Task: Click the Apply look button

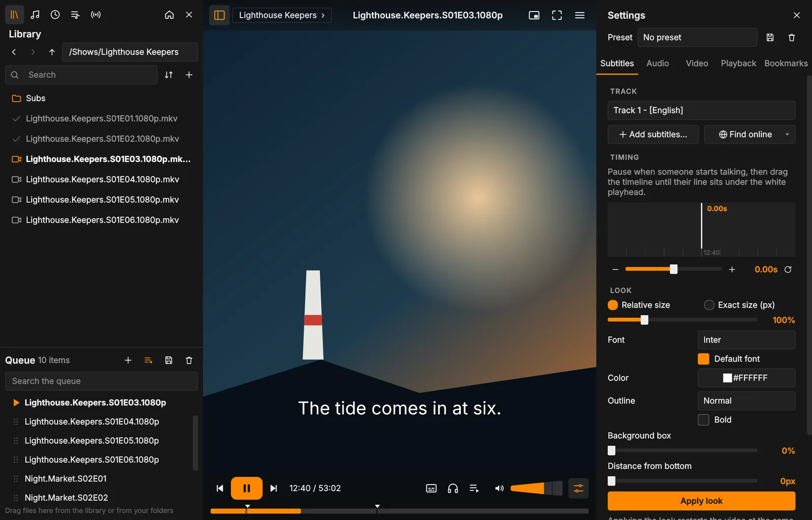Action: [x=701, y=501]
